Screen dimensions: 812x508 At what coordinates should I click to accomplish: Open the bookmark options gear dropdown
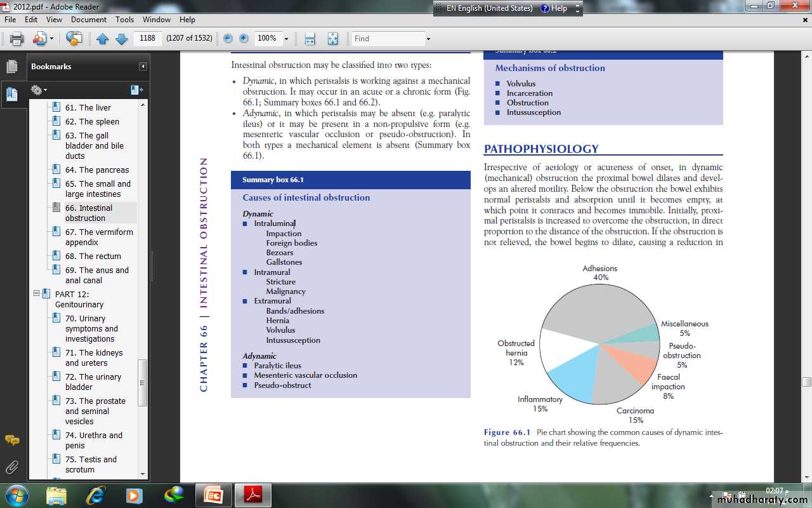click(39, 90)
